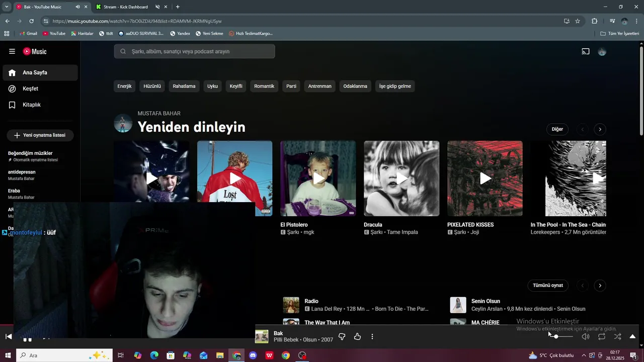
Task: Open the account avatar menu
Action: pyautogui.click(x=602, y=51)
